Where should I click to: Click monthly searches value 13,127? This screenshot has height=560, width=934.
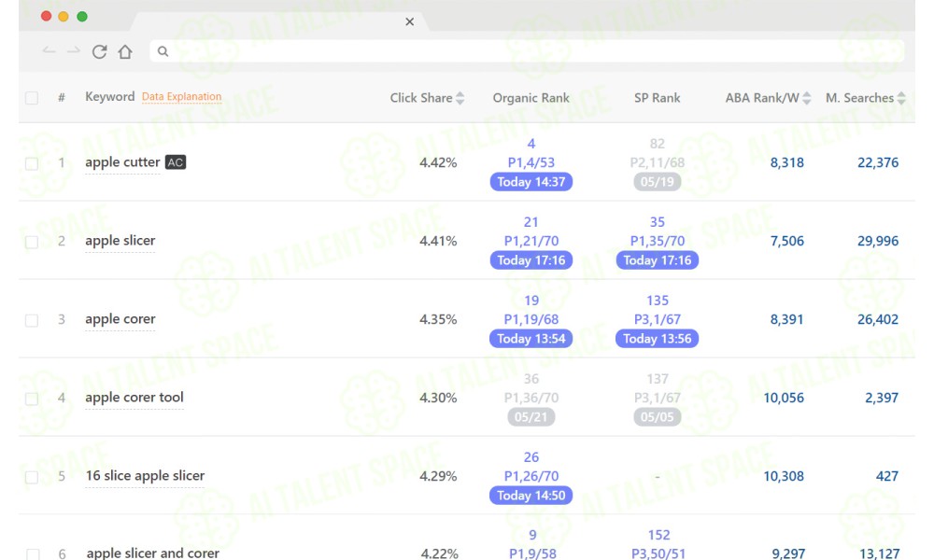point(879,553)
